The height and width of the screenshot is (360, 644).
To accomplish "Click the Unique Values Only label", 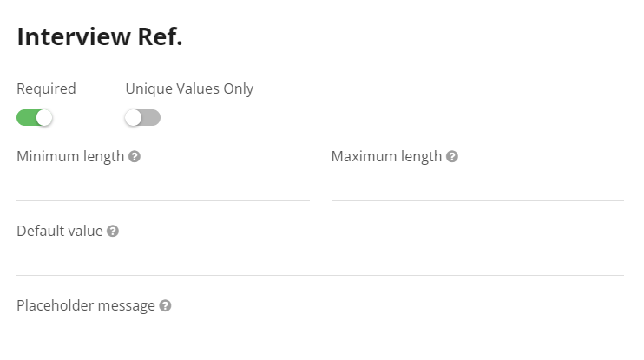I will pos(189,88).
